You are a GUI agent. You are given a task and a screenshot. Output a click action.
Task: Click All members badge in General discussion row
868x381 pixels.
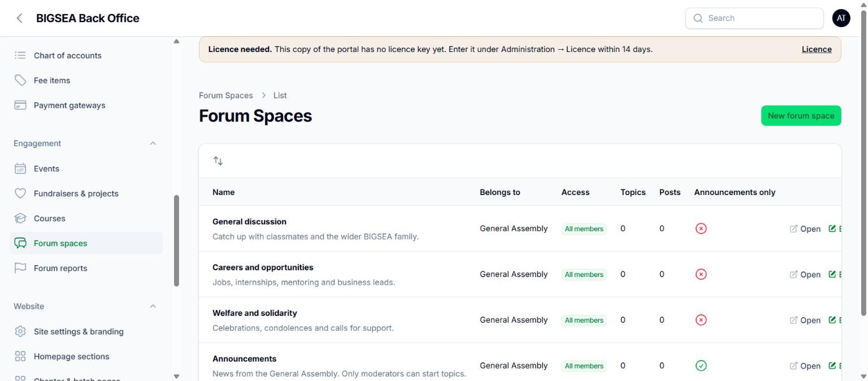(x=584, y=229)
